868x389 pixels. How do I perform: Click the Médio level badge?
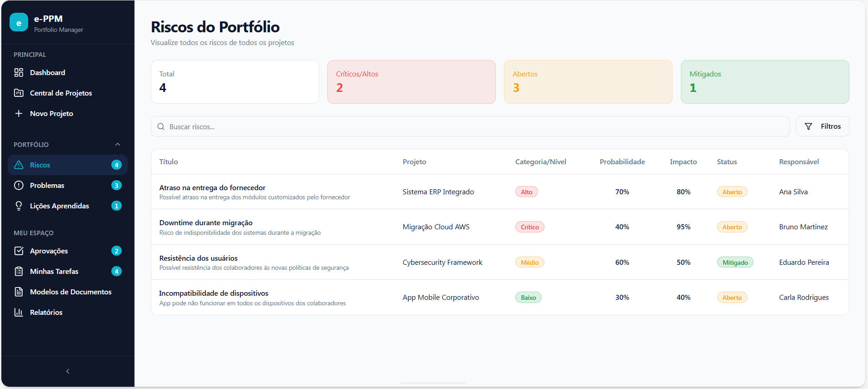click(x=530, y=263)
